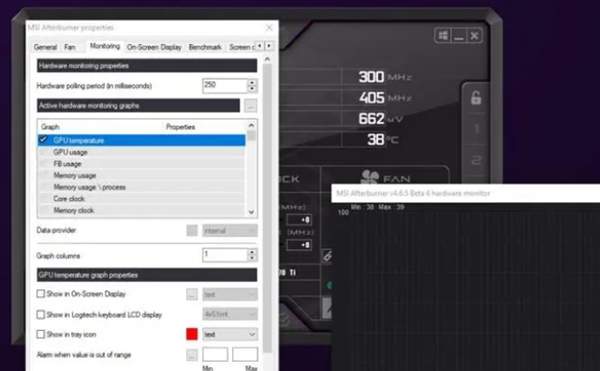Click the Windows logo icon in Afterburner
This screenshot has height=371, width=600.
[x=443, y=36]
